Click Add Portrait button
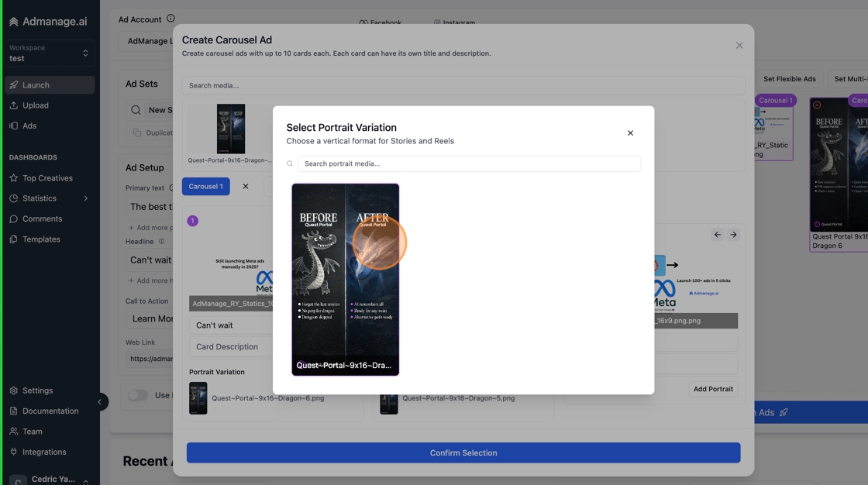 [713, 389]
